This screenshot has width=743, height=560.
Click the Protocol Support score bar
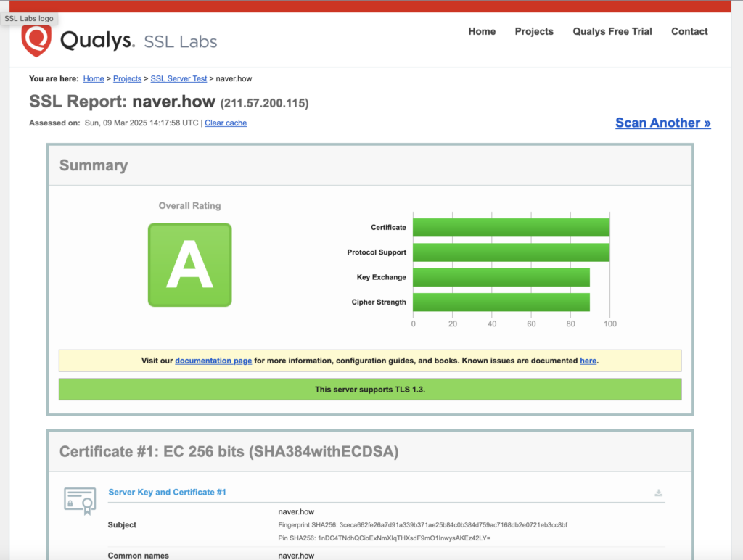[x=512, y=252]
